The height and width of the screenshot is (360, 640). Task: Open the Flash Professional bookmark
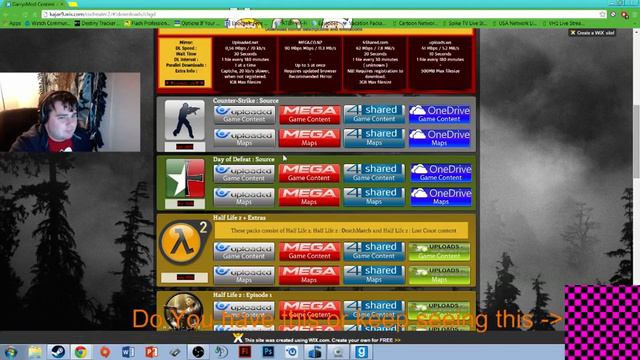(x=146, y=23)
